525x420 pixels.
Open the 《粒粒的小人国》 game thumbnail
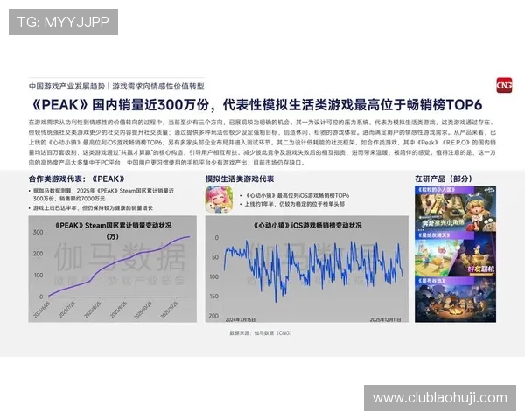(455, 208)
